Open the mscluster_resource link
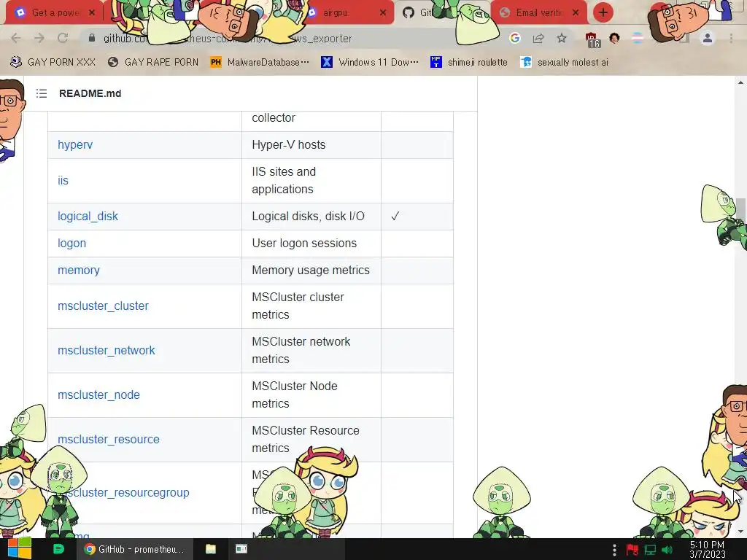The width and height of the screenshot is (747, 560). click(x=109, y=439)
